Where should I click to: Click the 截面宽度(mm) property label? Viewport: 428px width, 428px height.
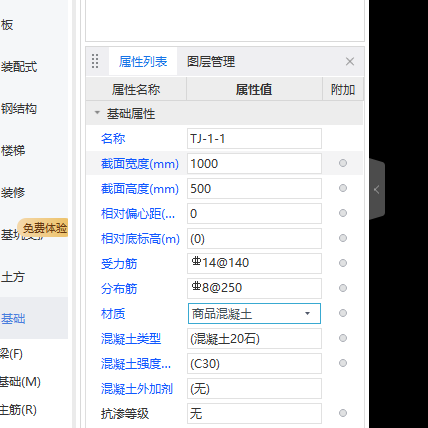pyautogui.click(x=140, y=164)
